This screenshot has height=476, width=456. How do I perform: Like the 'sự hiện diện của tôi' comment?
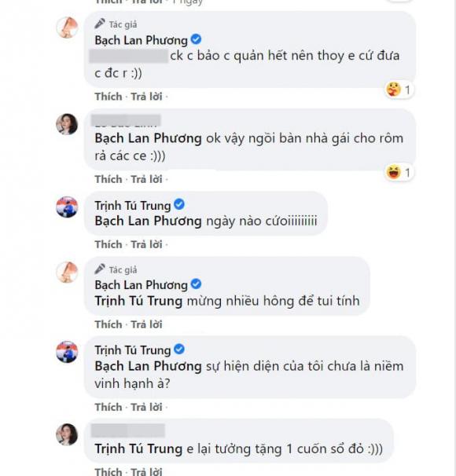click(x=108, y=407)
